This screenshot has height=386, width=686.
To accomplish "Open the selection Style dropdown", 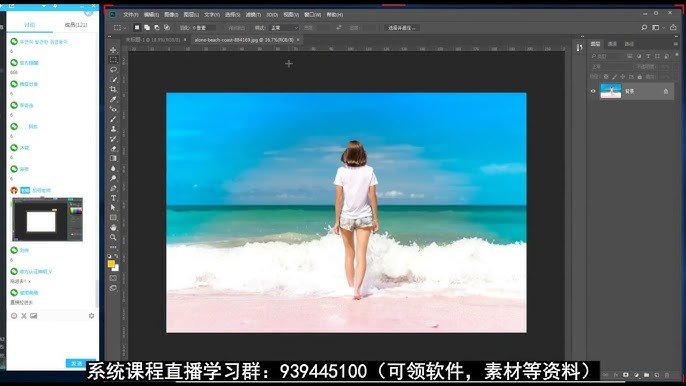I will pyautogui.click(x=284, y=28).
